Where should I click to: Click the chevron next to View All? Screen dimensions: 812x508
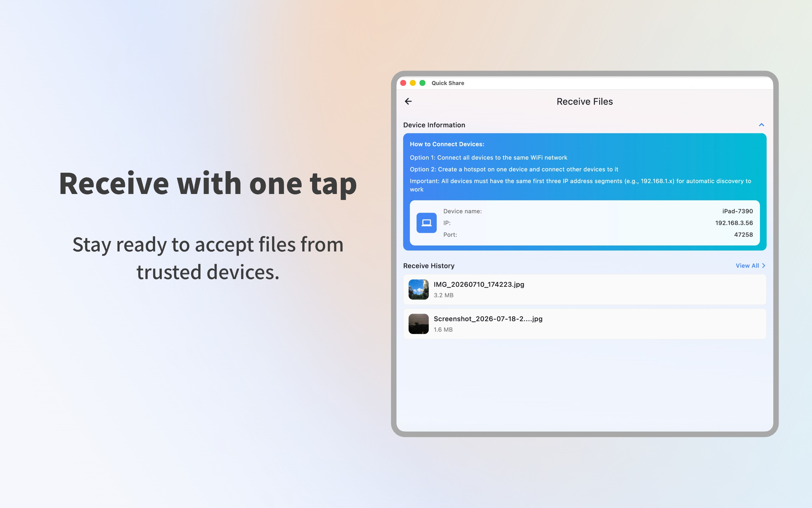(763, 265)
